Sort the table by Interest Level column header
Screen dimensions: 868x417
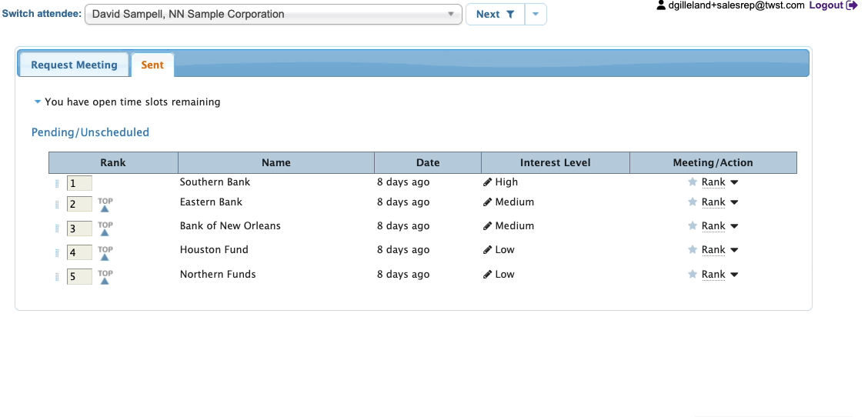coord(555,162)
